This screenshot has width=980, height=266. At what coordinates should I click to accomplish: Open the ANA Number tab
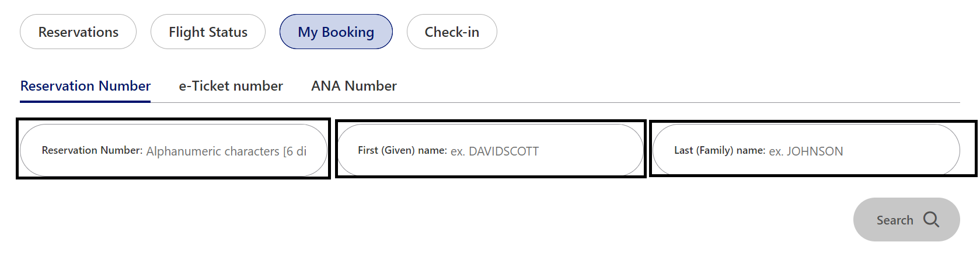pyautogui.click(x=354, y=86)
